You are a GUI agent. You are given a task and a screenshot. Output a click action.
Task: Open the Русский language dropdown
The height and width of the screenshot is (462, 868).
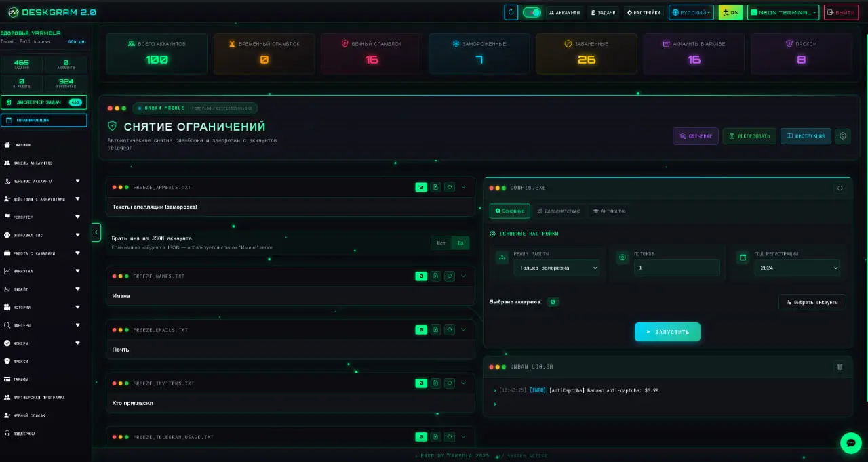(691, 12)
